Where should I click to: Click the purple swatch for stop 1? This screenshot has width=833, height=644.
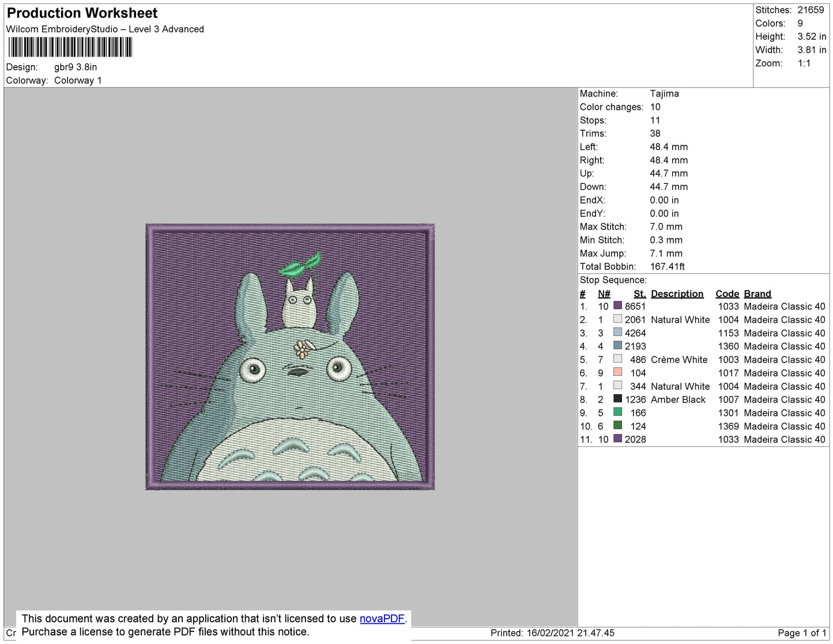click(617, 306)
